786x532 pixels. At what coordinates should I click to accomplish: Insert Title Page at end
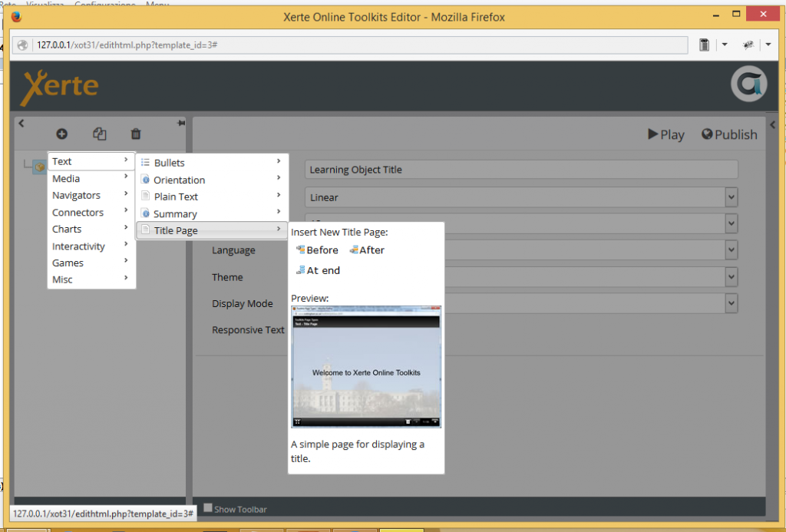click(318, 270)
